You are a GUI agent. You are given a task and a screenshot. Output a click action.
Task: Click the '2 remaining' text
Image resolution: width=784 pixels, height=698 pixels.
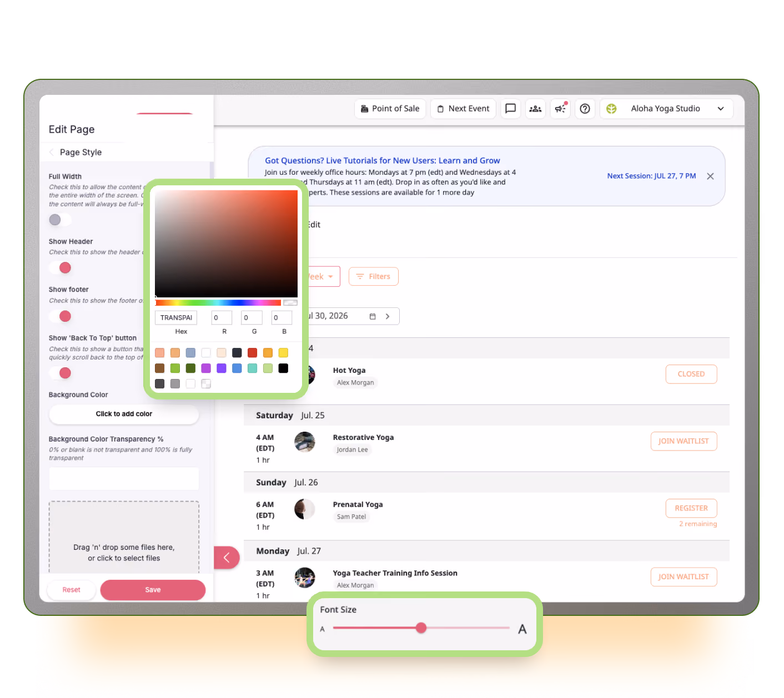[x=698, y=524]
